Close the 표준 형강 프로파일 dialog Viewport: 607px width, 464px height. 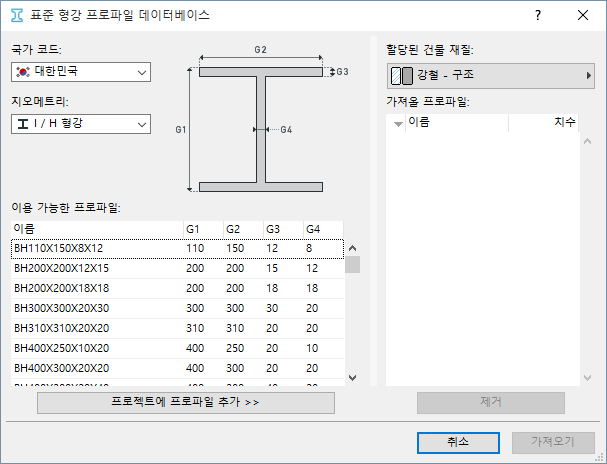pos(583,15)
